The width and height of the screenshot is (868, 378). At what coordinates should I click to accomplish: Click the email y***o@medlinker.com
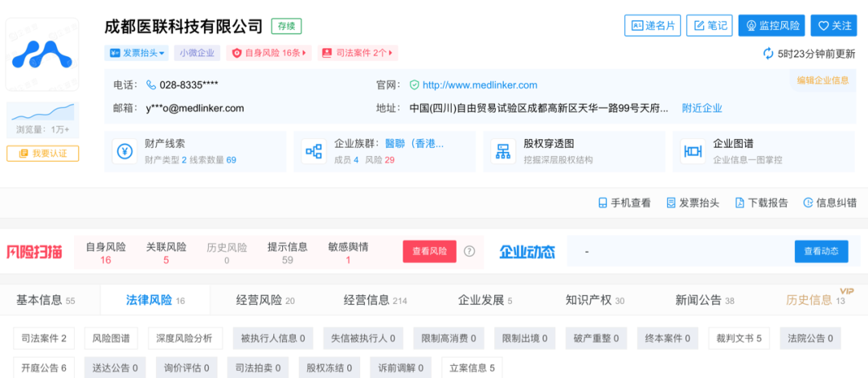tap(194, 108)
